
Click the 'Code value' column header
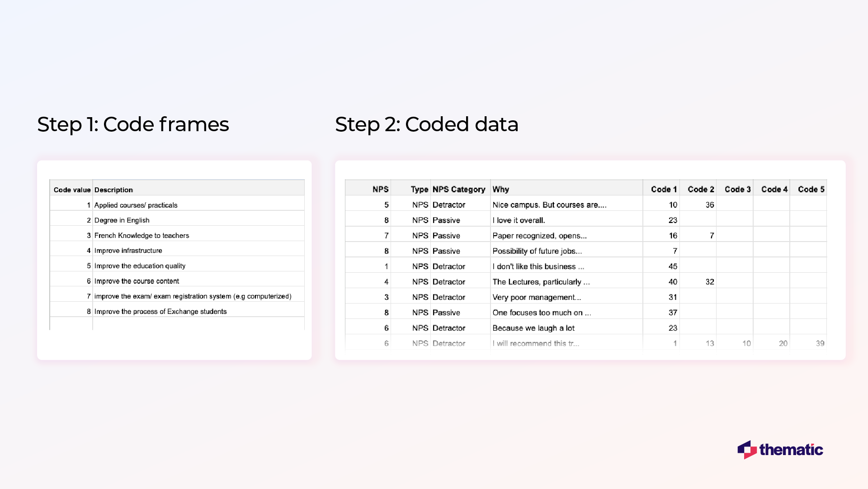tap(72, 190)
